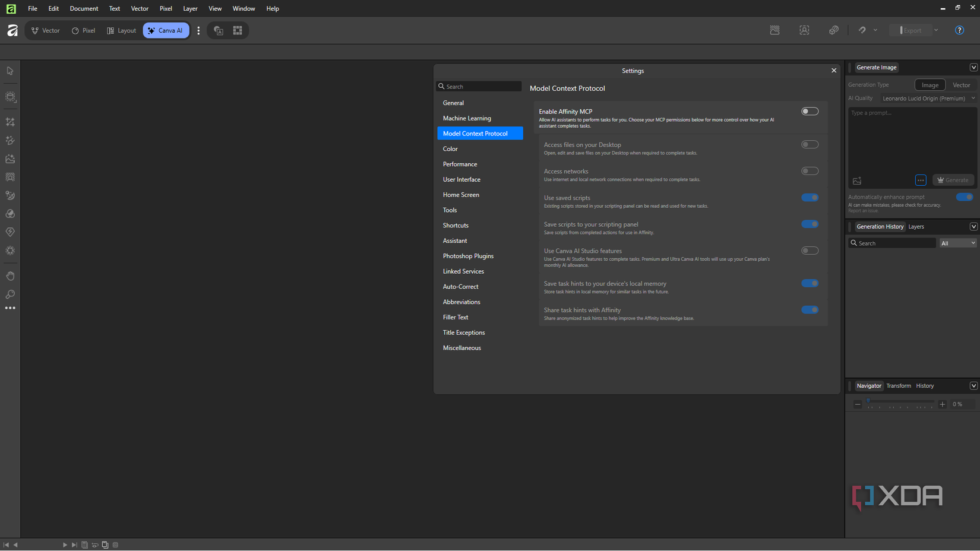The height and width of the screenshot is (551, 980).
Task: Jump to last page in status bar
Action: (74, 545)
